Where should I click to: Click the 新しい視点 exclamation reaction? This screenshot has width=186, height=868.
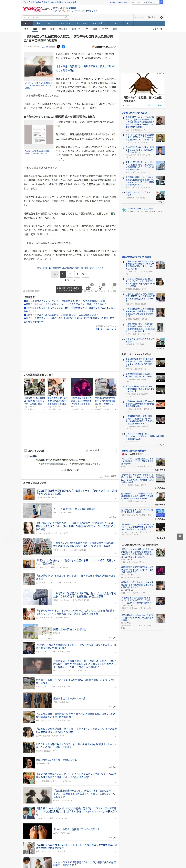tap(112, 289)
